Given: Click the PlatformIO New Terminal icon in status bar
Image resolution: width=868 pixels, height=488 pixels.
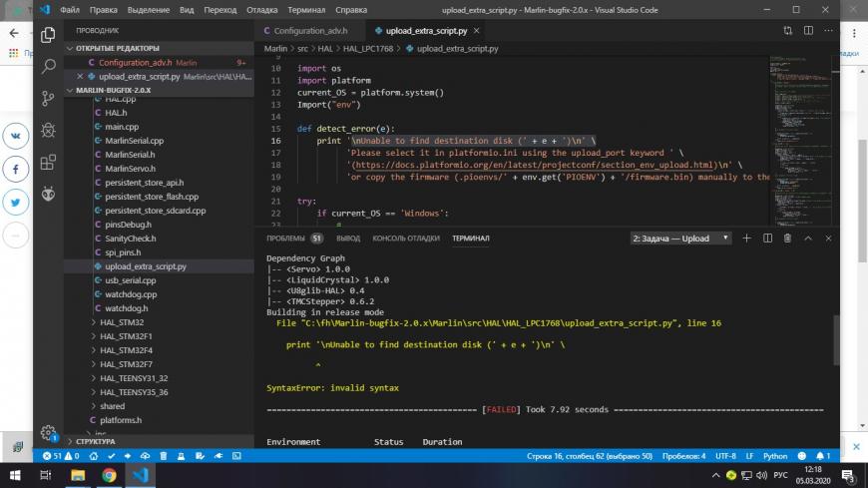Looking at the screenshot, I should [236, 456].
